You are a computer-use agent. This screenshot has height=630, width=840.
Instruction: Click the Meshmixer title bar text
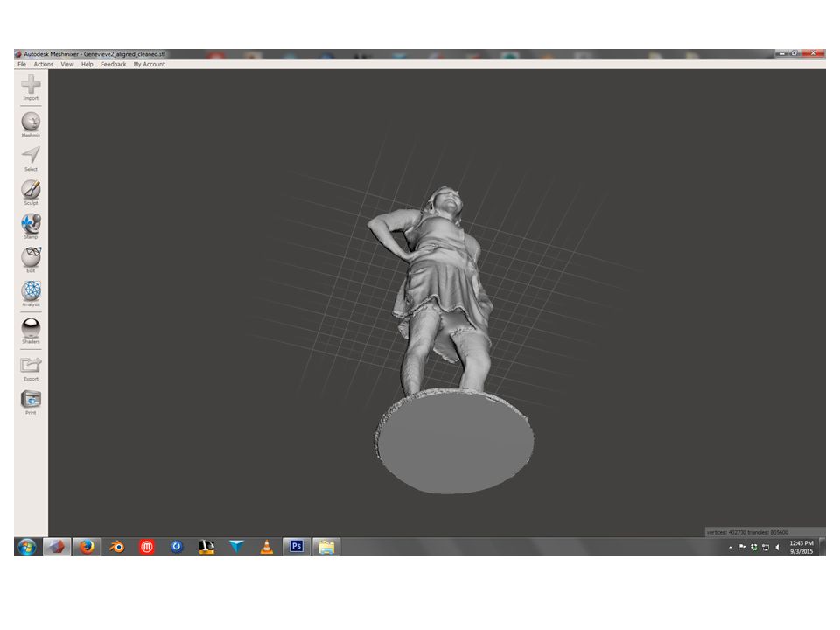click(94, 54)
